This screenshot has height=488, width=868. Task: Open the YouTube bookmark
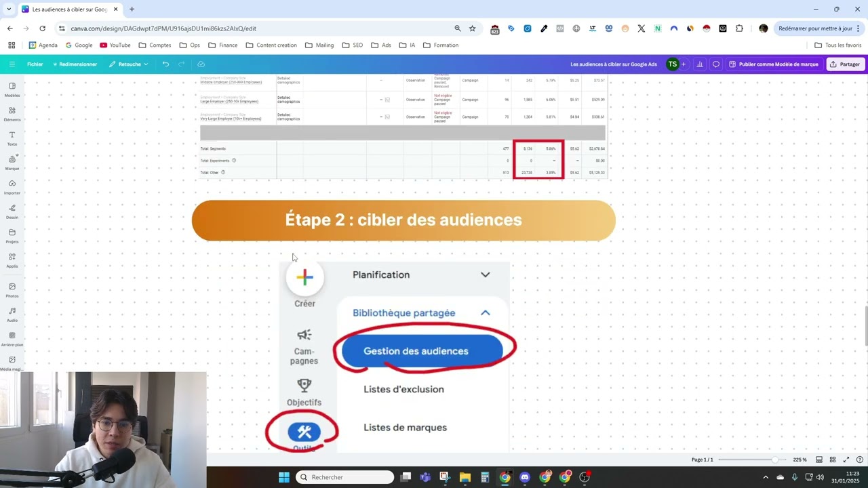[x=115, y=45]
